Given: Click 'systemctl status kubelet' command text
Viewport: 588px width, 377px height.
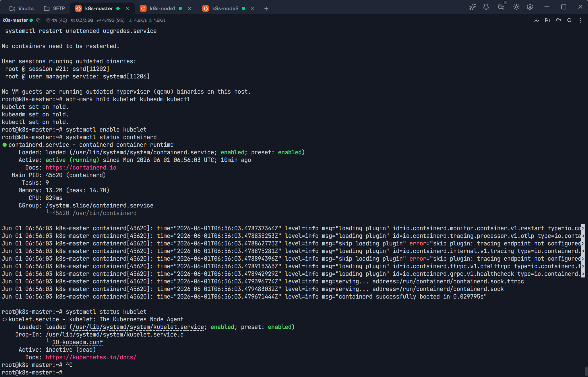Looking at the screenshot, I should pyautogui.click(x=106, y=312).
